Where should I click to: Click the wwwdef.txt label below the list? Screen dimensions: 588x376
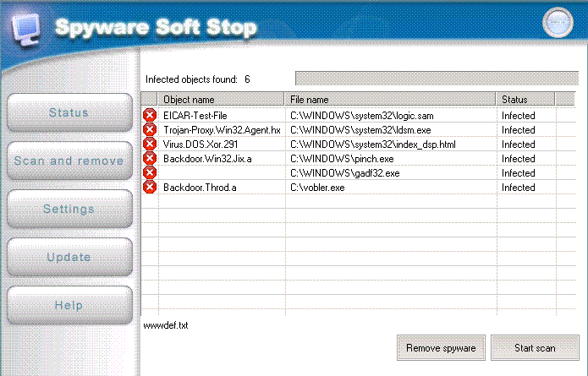166,325
